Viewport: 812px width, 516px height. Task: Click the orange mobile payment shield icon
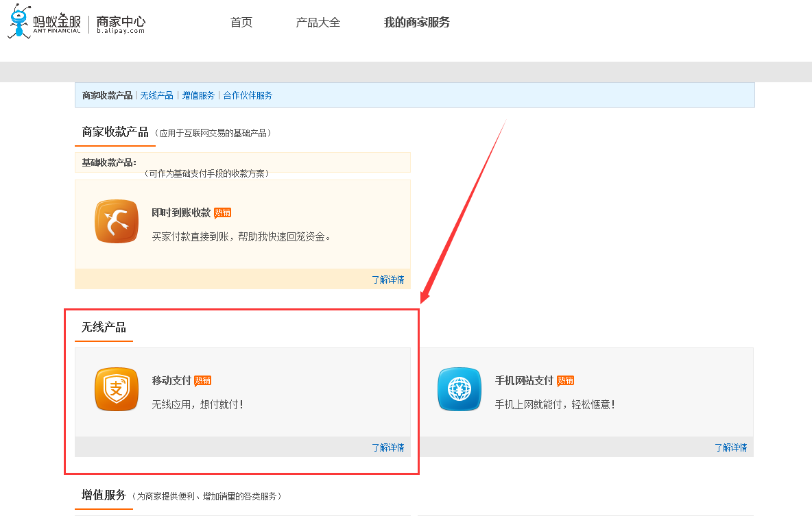tap(117, 389)
